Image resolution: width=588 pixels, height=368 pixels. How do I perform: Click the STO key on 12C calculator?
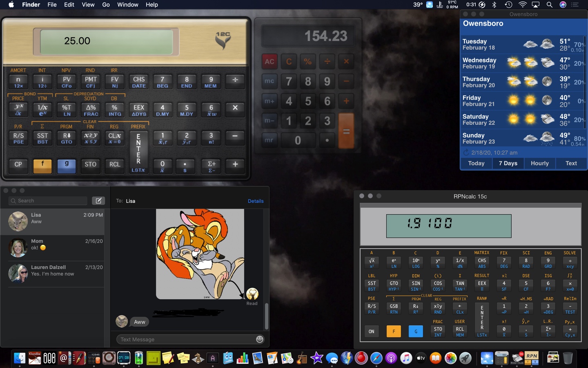click(91, 166)
